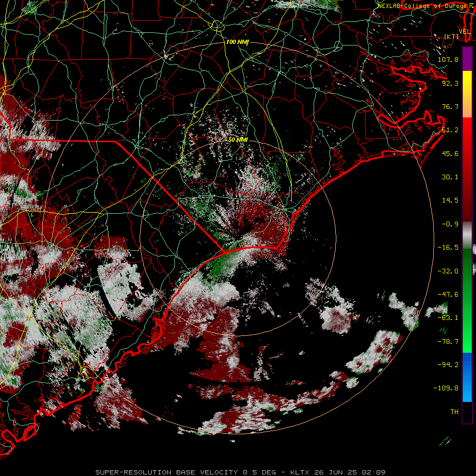This screenshot has width=476, height=476.
Task: Click the -78.7 velocity scale value
Action: pyautogui.click(x=448, y=342)
